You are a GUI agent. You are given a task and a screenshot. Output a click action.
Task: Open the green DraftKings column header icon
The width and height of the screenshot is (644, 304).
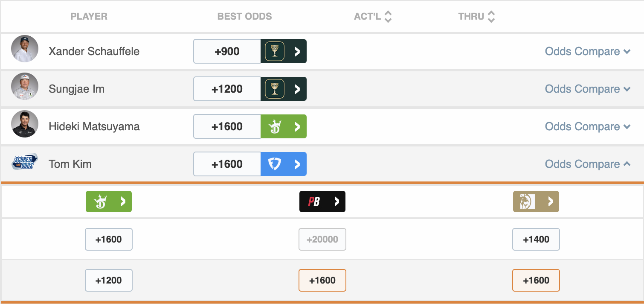click(x=109, y=202)
